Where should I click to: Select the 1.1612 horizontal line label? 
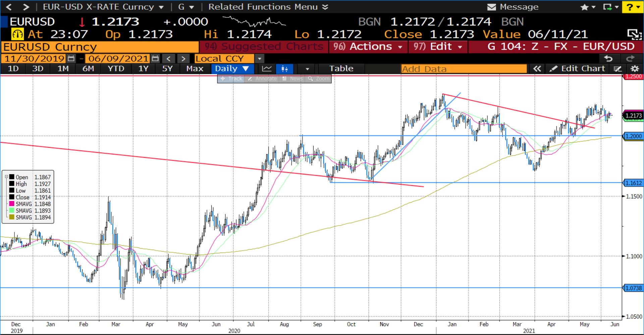tap(633, 183)
